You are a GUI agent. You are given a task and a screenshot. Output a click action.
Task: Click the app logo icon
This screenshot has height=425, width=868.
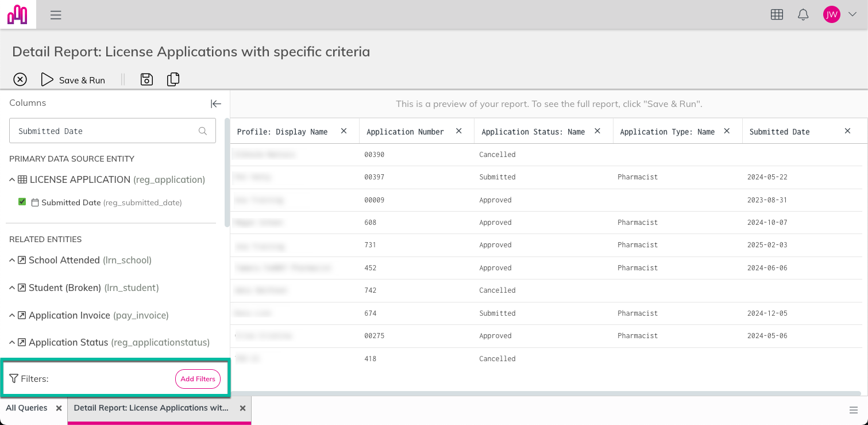[x=17, y=14]
